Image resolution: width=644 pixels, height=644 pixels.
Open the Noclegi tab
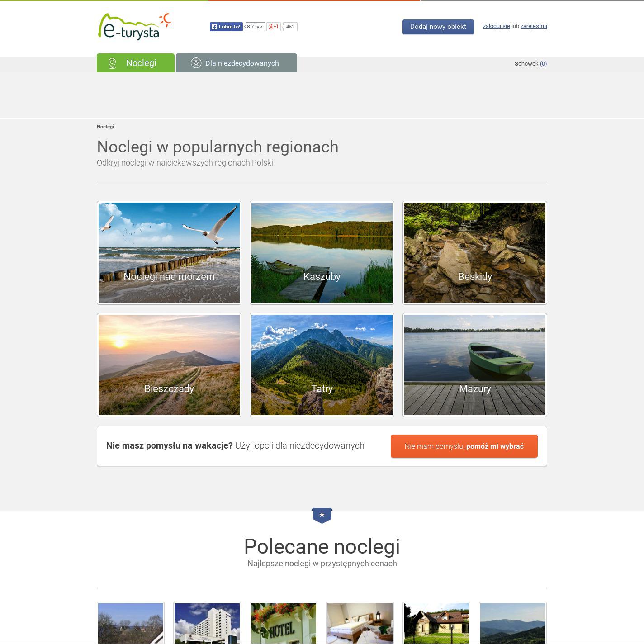(136, 63)
